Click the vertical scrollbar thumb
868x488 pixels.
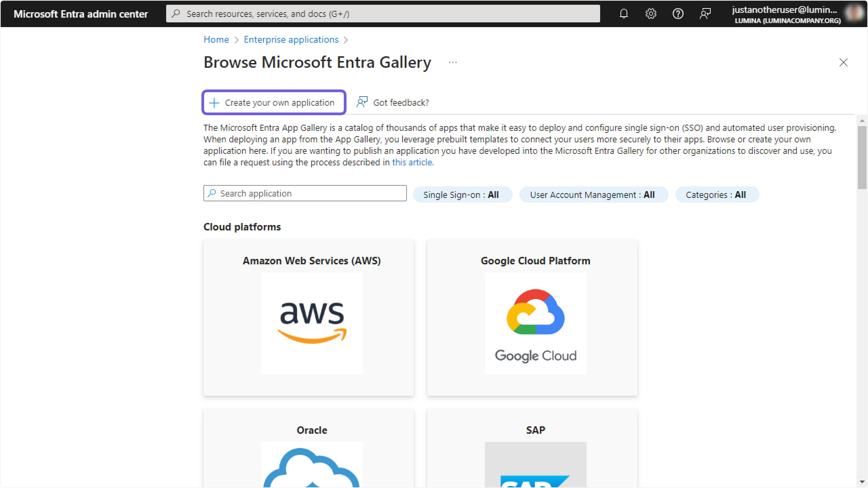(862, 158)
